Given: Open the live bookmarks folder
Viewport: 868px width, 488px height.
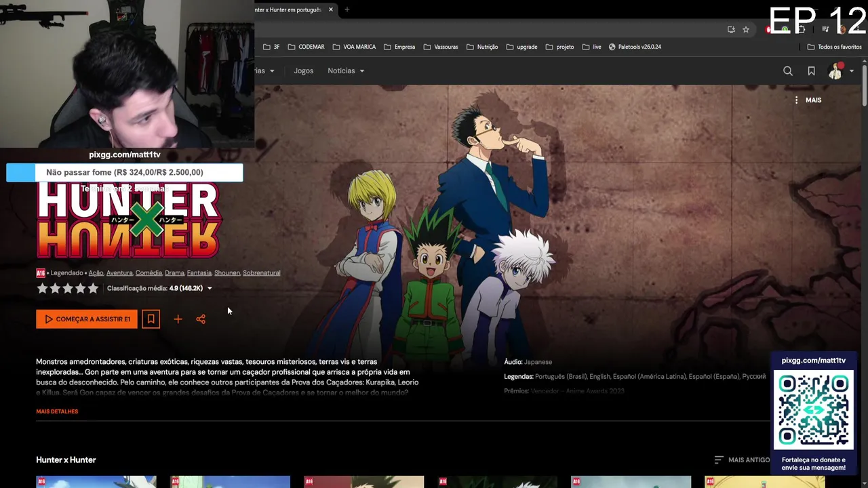Looking at the screenshot, I should (592, 47).
